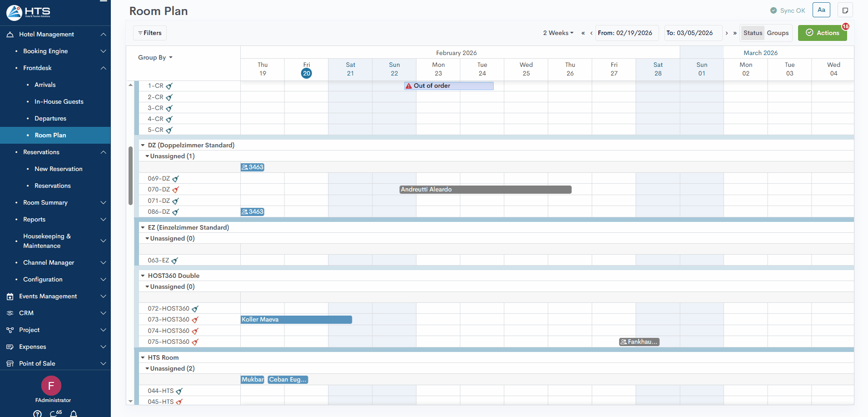Click the green Actions button
Screen dimensions: 868x417
pos(822,33)
